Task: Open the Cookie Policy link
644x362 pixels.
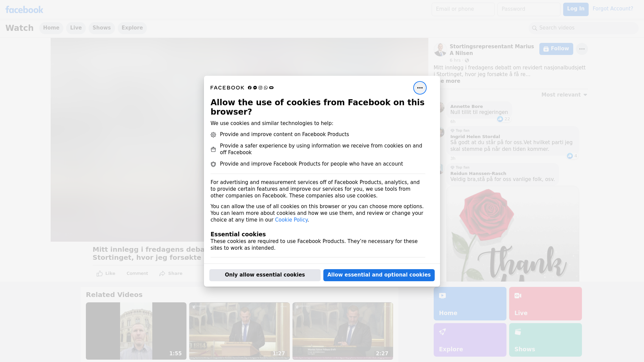Action: [x=291, y=220]
